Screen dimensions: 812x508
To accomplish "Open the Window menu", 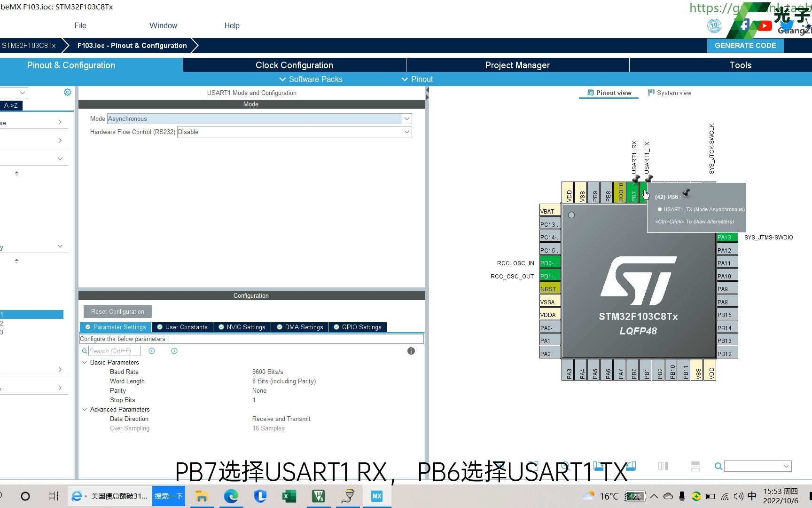I will (163, 25).
